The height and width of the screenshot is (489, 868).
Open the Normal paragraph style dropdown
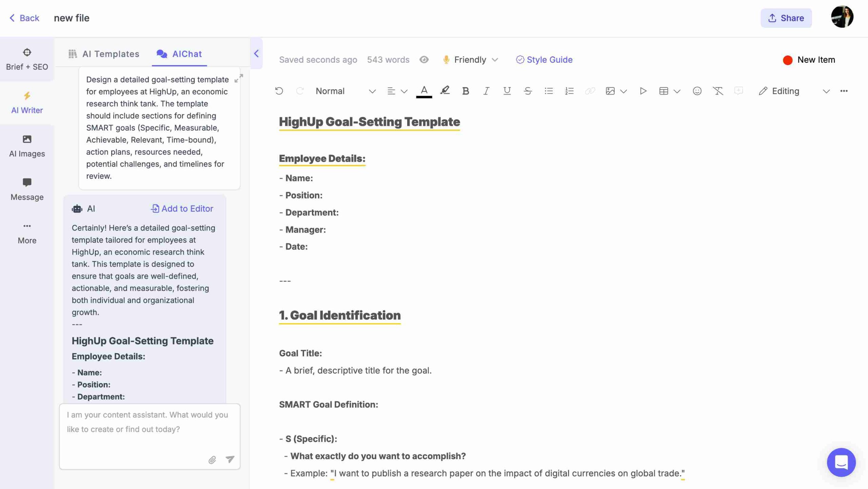point(345,91)
